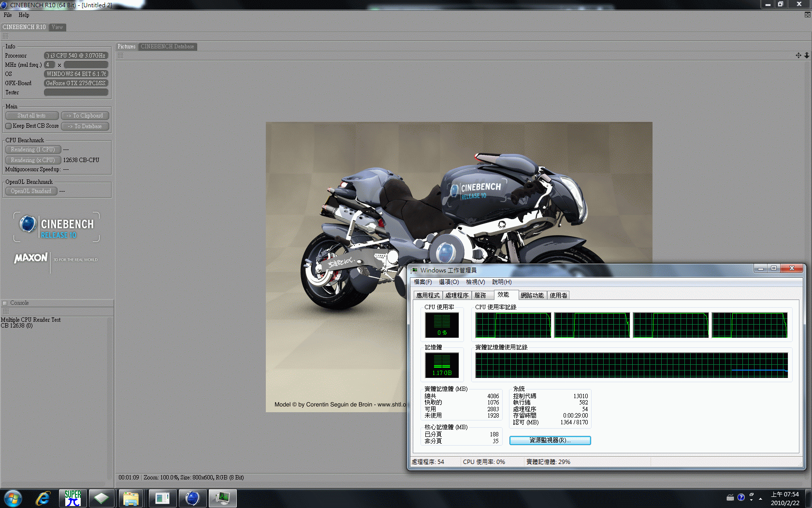Open the File menu

[x=8, y=15]
